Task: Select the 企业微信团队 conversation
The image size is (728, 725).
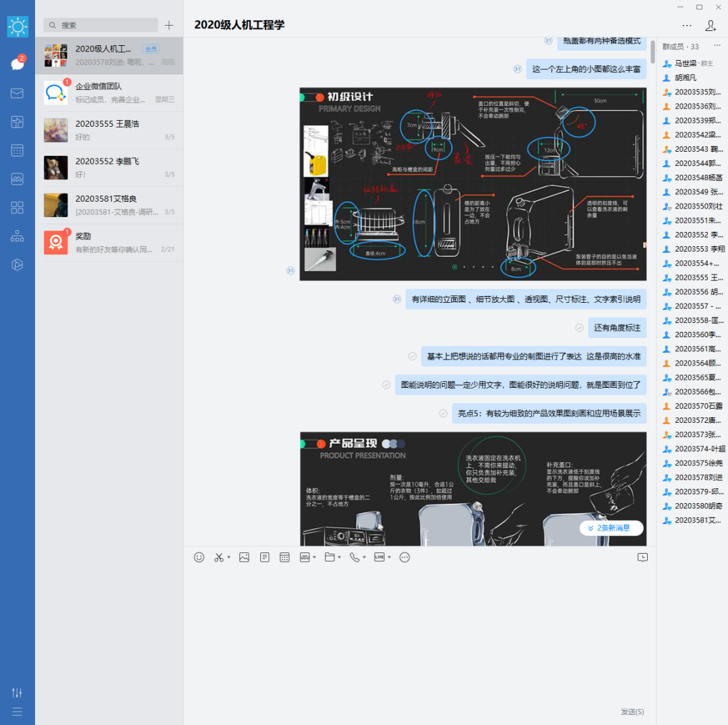Action: [x=109, y=92]
